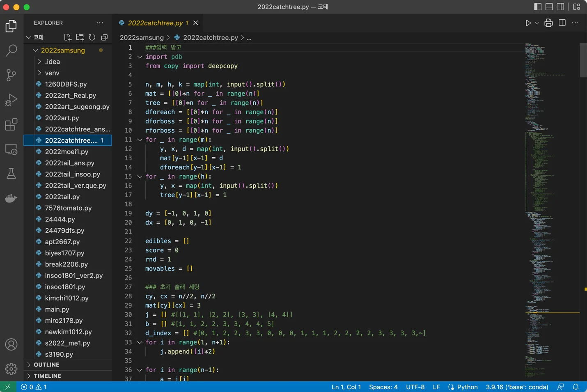The height and width of the screenshot is (392, 587).
Task: Open the Accounts menu
Action: click(11, 344)
